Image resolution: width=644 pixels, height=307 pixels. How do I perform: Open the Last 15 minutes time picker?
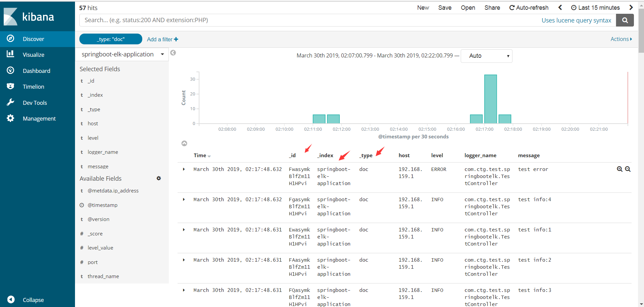tap(595, 7)
